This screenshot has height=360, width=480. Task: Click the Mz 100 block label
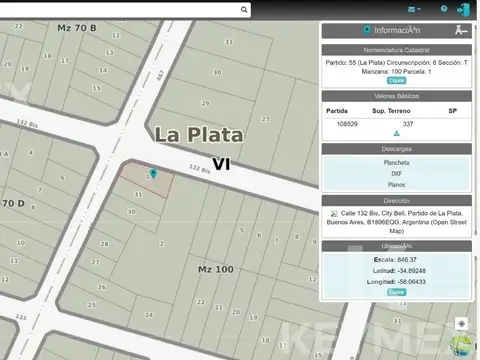pos(216,269)
